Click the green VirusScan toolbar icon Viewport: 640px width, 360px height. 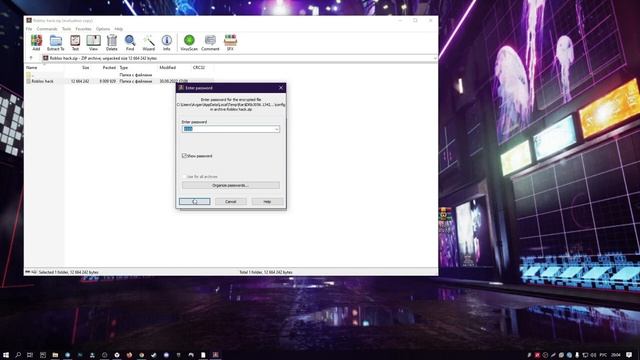click(x=189, y=42)
